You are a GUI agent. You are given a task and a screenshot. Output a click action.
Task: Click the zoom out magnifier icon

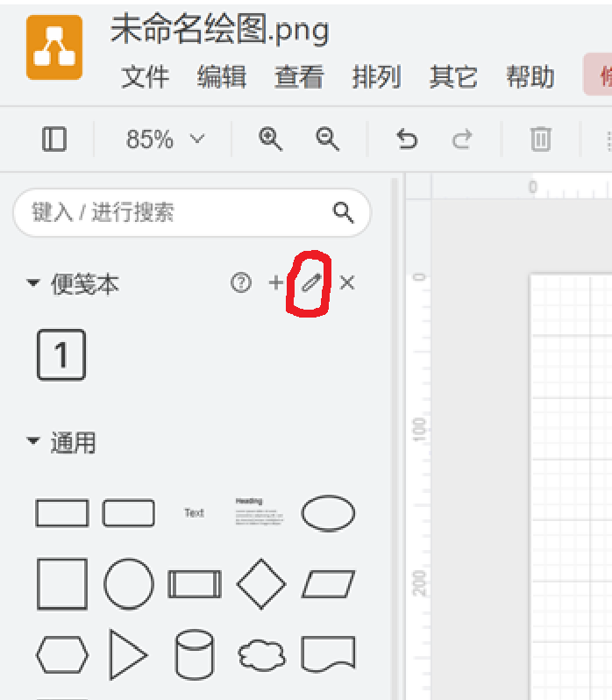coord(327,139)
